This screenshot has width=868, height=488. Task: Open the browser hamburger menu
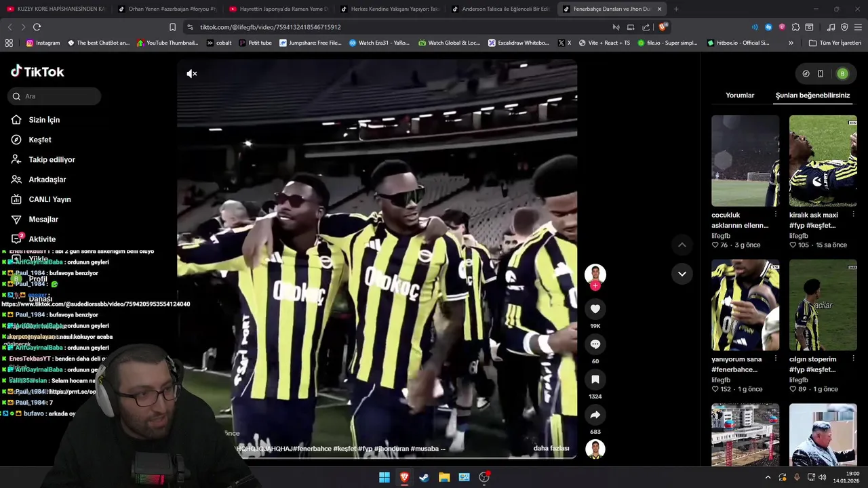pos(858,27)
